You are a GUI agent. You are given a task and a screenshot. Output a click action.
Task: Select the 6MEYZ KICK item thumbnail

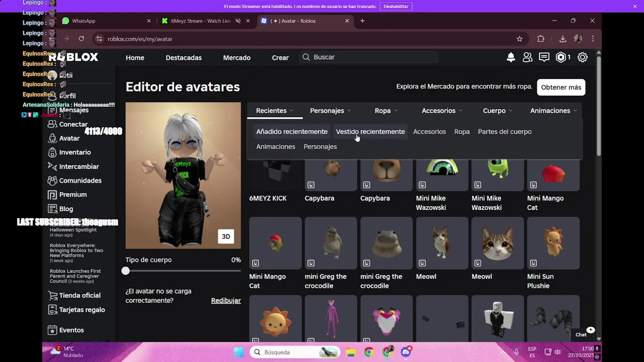tap(275, 175)
